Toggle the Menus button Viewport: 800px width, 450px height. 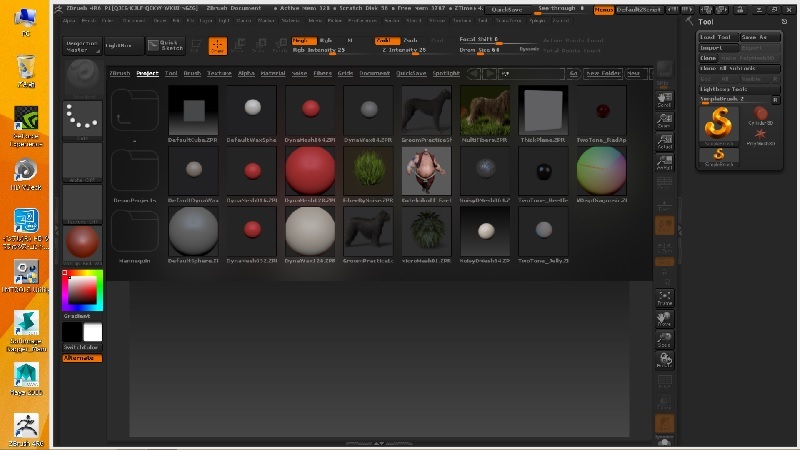603,10
